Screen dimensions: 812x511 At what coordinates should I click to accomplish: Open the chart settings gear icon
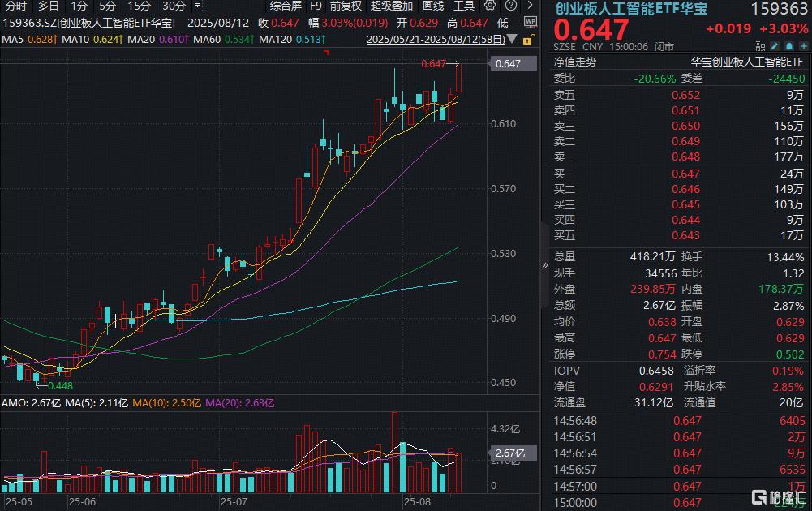click(x=490, y=6)
